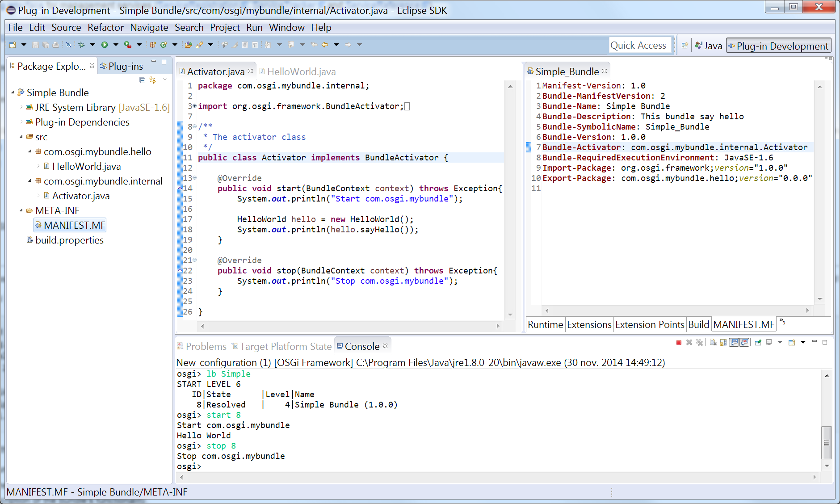Screen dimensions: 840x504
Task: Select build.properties in the tree
Action: tap(65, 240)
